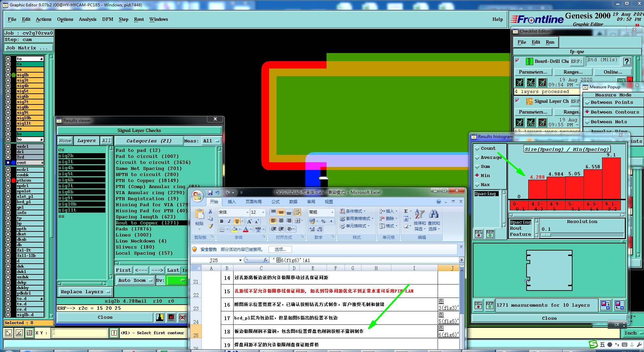
Task: Switch to the Excel page layout tab (页面布局)
Action: point(253,202)
